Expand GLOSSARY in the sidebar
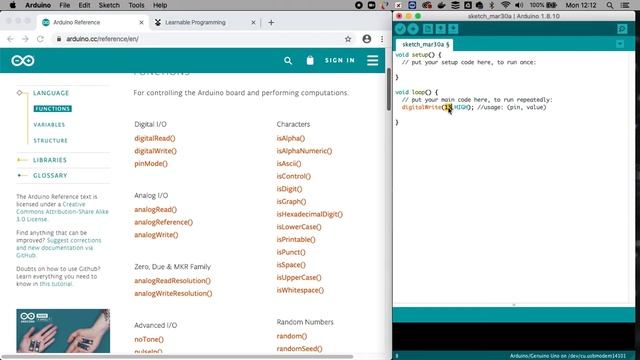 pos(50,176)
